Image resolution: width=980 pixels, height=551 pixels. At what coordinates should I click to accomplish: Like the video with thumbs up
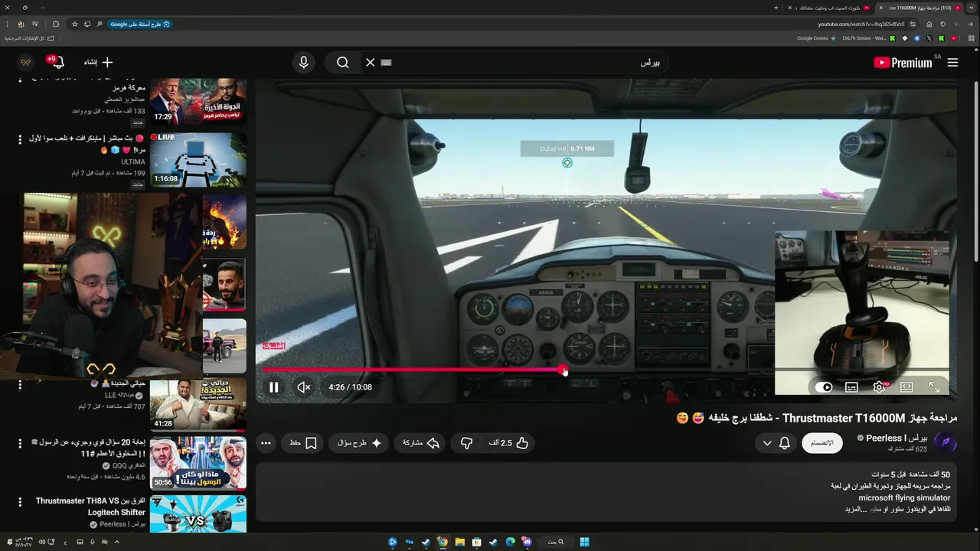point(509,443)
